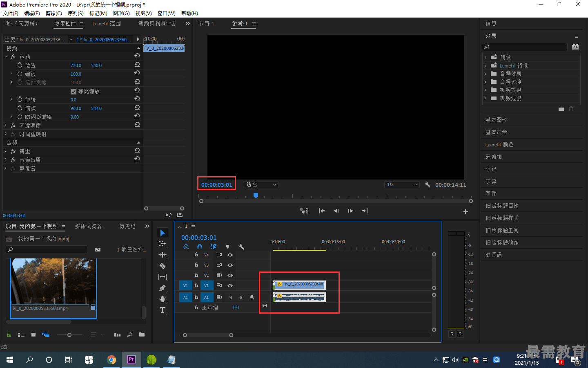The height and width of the screenshot is (368, 588).
Task: Select the Ripple Edit tool
Action: [x=163, y=255]
